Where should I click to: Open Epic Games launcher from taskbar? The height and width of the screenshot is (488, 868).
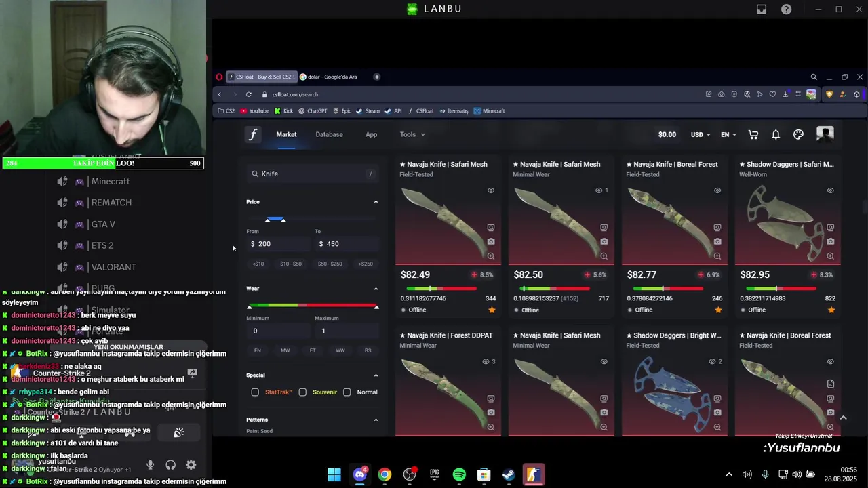click(x=434, y=474)
